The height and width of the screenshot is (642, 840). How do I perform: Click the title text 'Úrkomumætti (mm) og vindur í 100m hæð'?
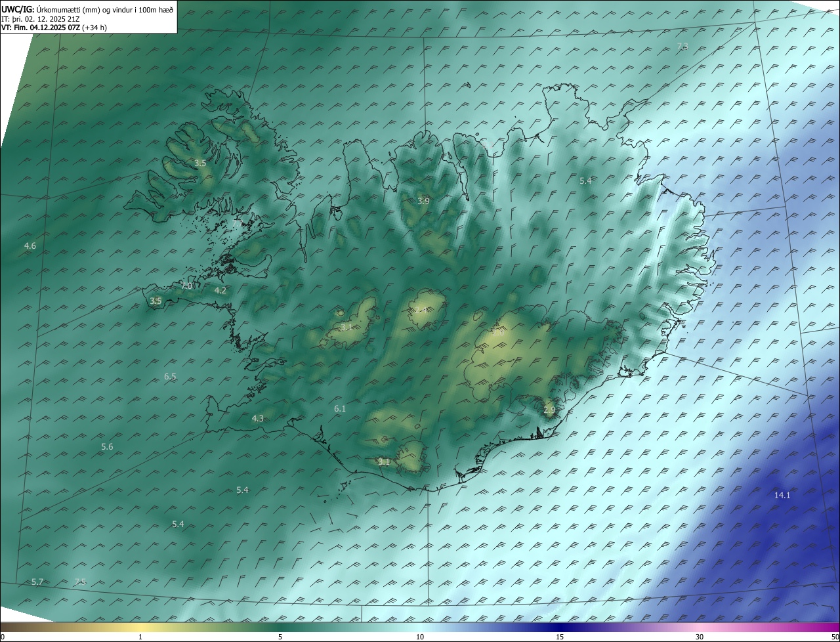click(105, 9)
